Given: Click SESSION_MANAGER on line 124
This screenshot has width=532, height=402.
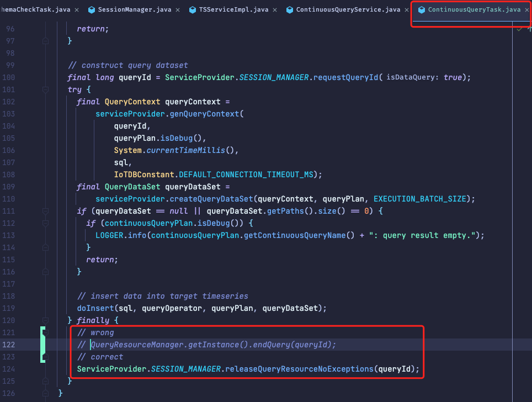Looking at the screenshot, I should click(x=186, y=369).
